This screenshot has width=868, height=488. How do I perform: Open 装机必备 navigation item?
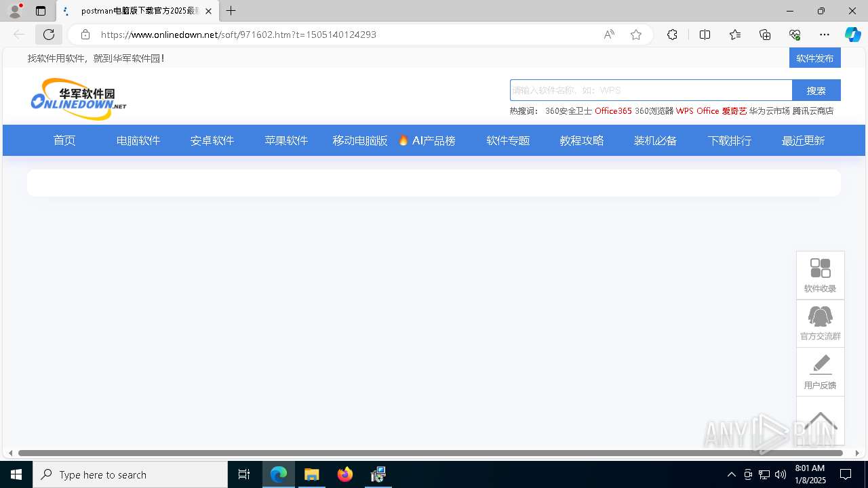coord(656,140)
